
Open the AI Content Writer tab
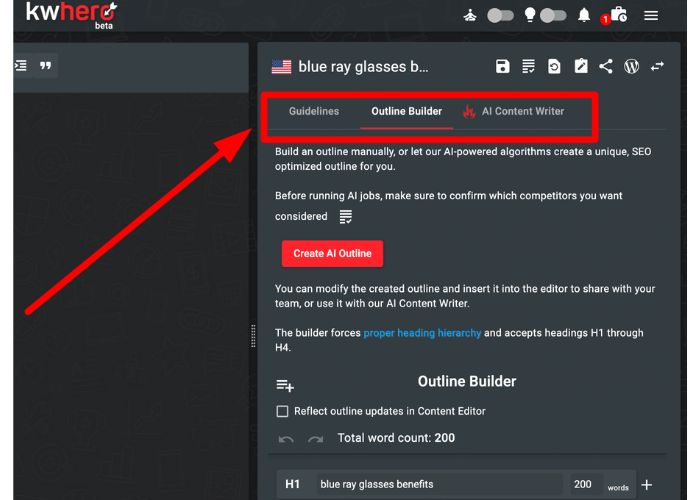point(513,111)
